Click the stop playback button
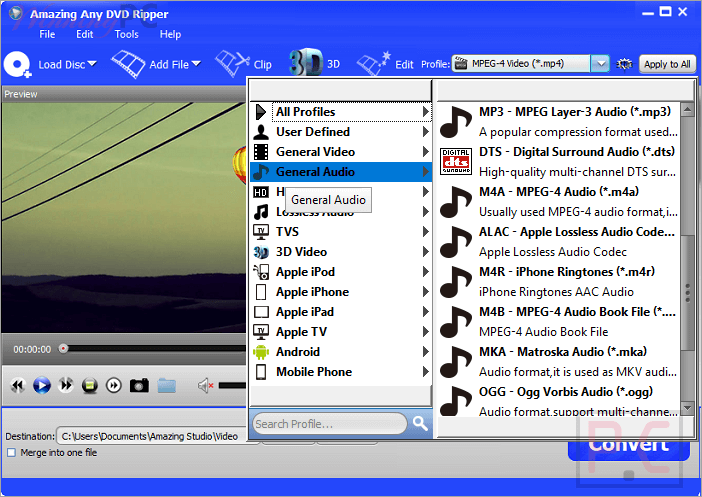The width and height of the screenshot is (702, 497). [90, 385]
